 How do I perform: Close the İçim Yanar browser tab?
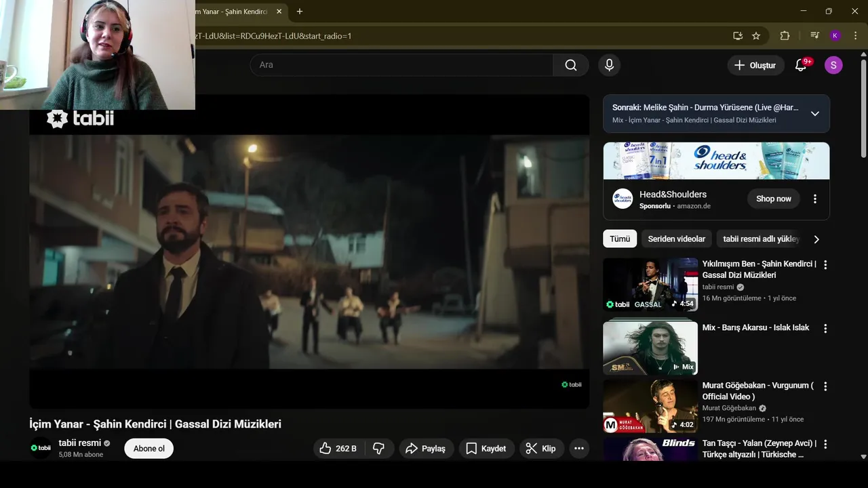(279, 12)
